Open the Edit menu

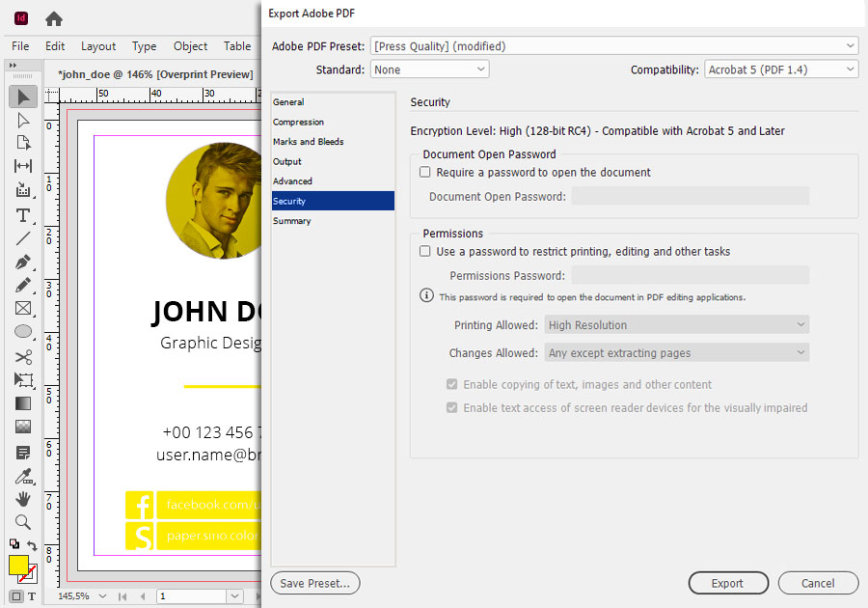(x=55, y=46)
